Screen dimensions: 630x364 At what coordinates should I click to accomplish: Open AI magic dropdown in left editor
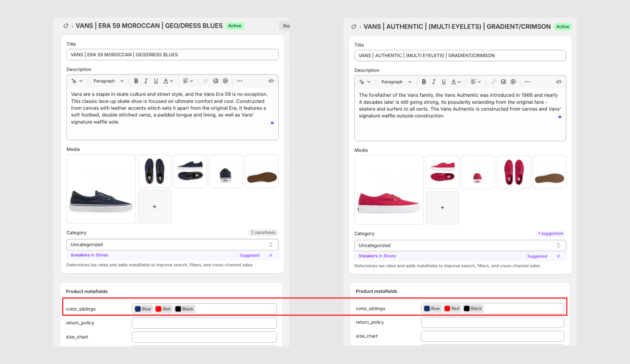coord(77,81)
